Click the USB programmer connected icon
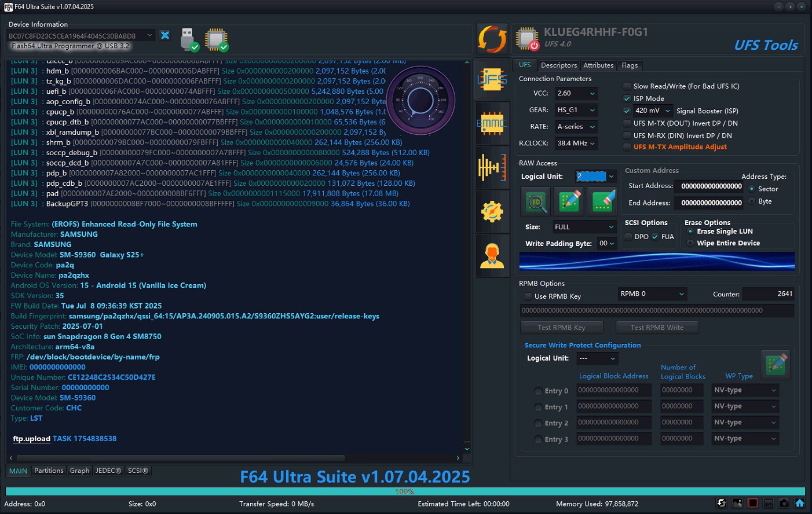 point(189,39)
